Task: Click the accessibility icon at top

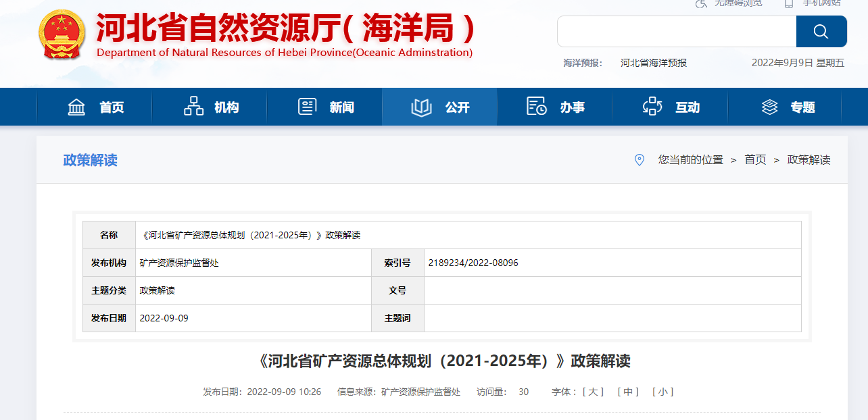Action: (701, 3)
